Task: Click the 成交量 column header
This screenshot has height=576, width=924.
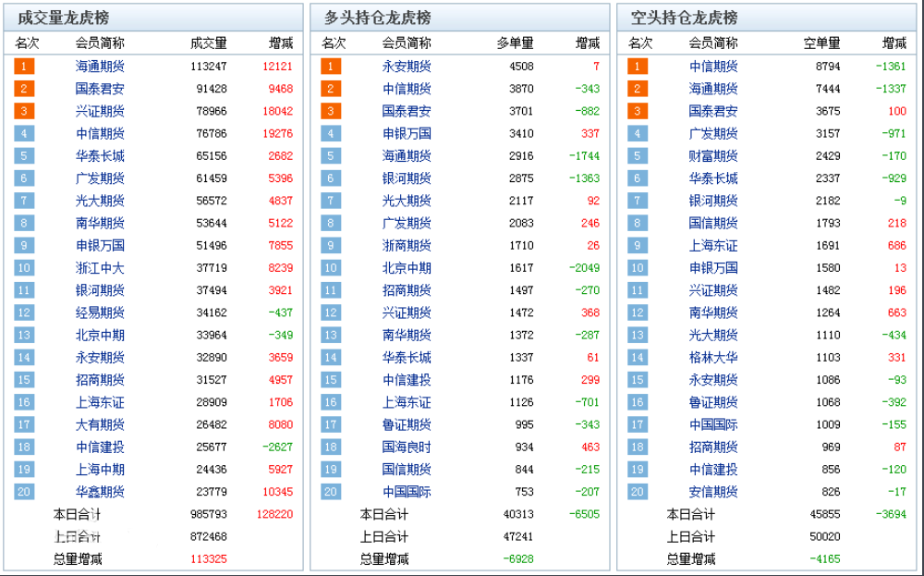Action: coord(209,43)
